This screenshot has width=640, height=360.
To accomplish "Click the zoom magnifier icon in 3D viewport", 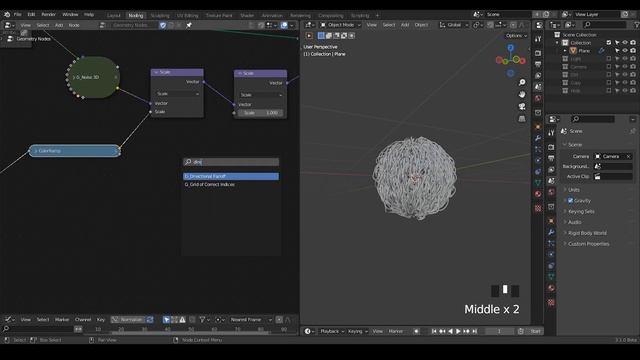I will click(x=522, y=82).
